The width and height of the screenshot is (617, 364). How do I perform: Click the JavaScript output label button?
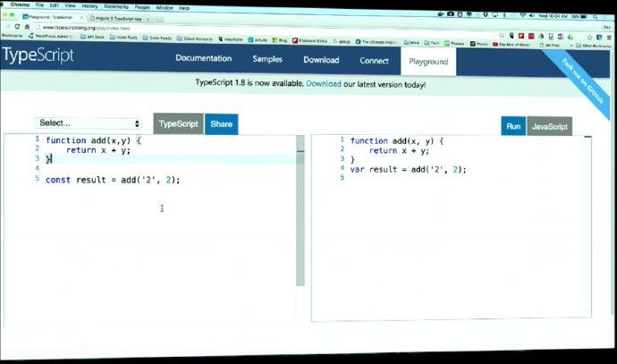tap(550, 126)
